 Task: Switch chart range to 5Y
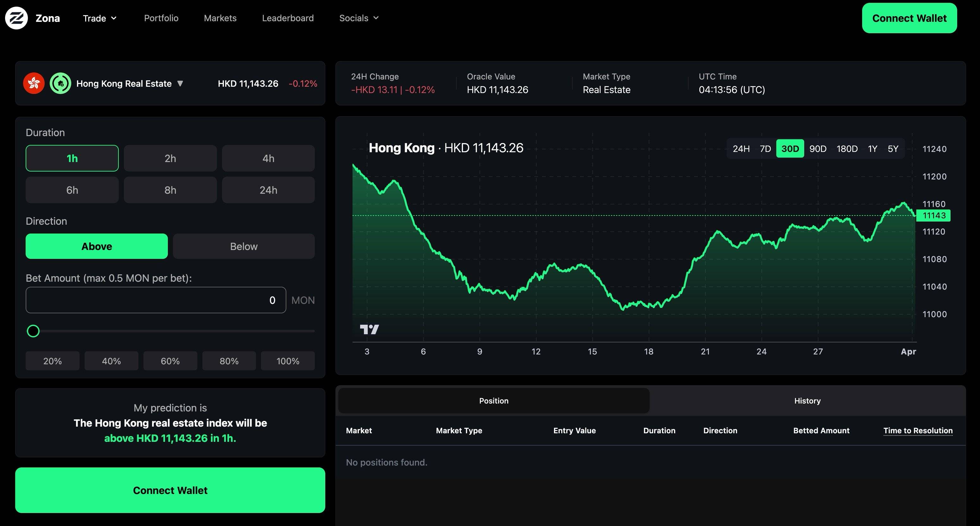[x=893, y=149]
